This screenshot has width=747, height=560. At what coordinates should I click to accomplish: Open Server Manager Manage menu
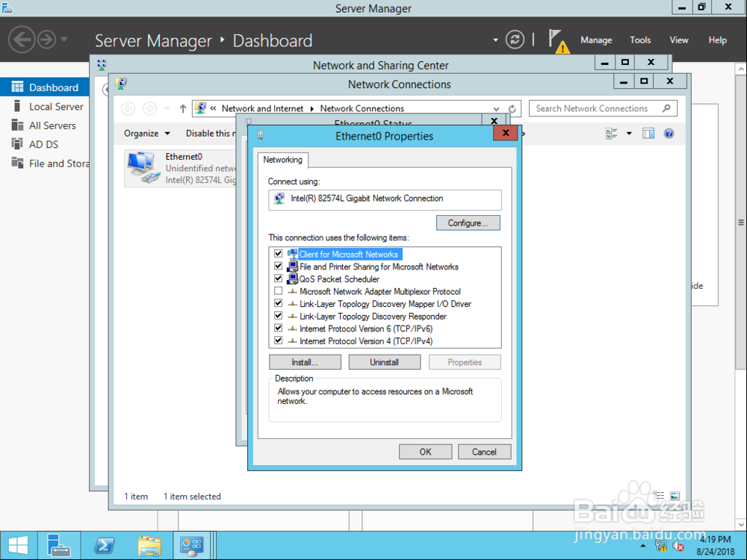pos(596,40)
